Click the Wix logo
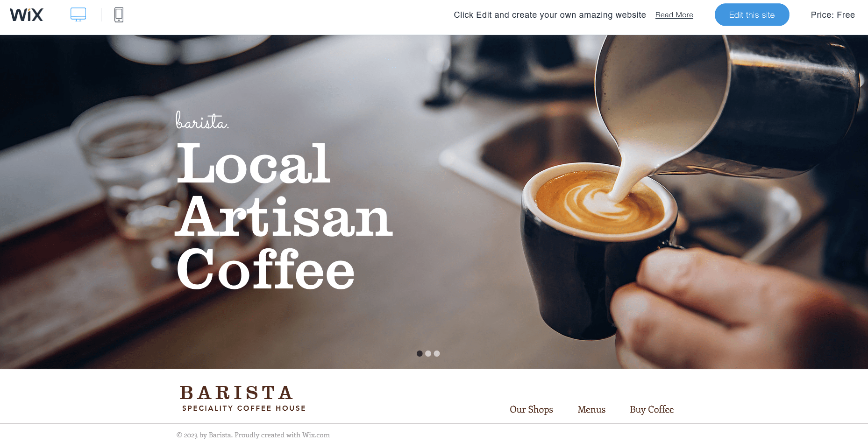The height and width of the screenshot is (442, 868). (x=27, y=15)
